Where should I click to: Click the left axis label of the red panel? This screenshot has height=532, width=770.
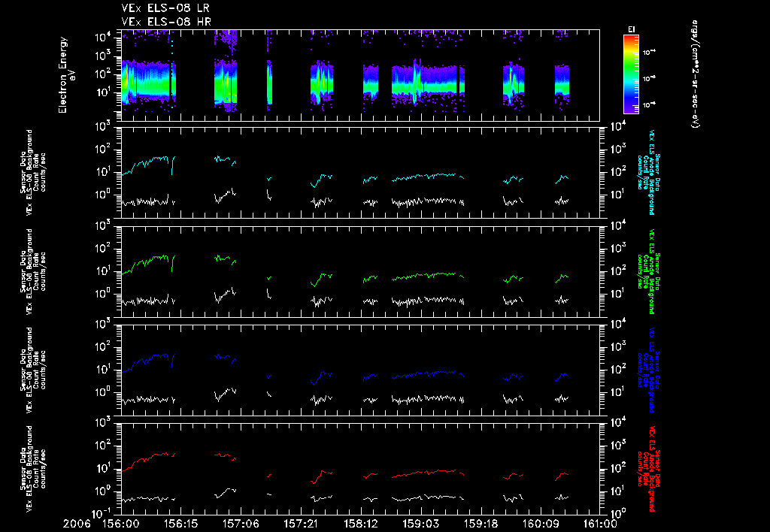click(x=33, y=469)
